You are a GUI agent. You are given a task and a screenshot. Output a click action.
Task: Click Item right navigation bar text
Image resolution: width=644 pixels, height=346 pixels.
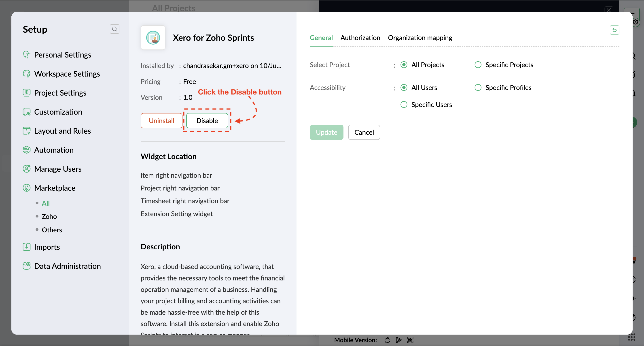coord(176,175)
